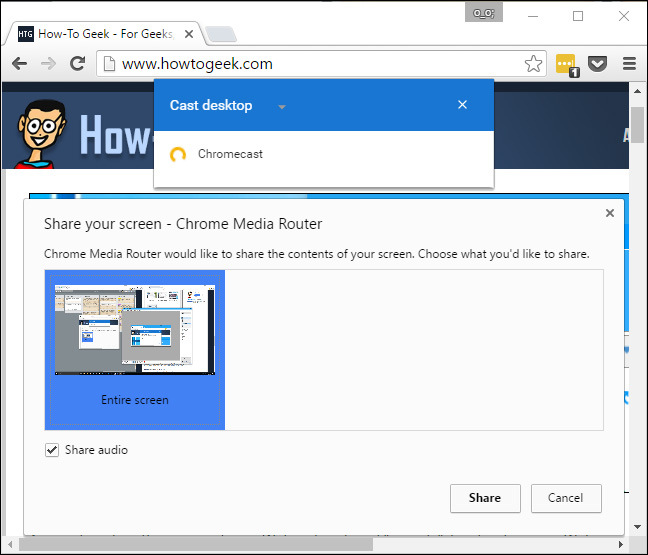Bookmark this page with the star icon
648x555 pixels.
pos(534,63)
